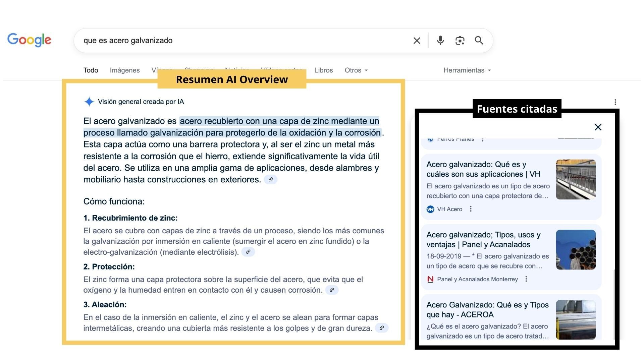Switch to the Imágenes tab
Viewport: 644px width, 362px height.
click(125, 70)
